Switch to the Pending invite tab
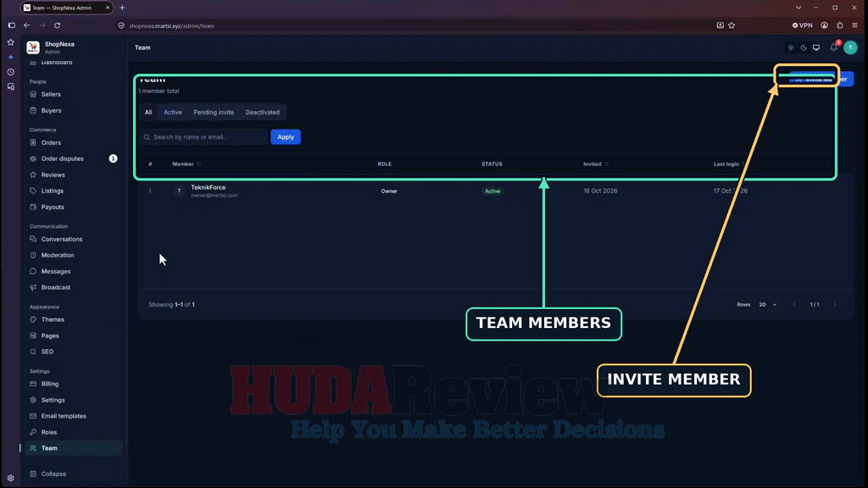The height and width of the screenshot is (488, 868). pos(214,113)
